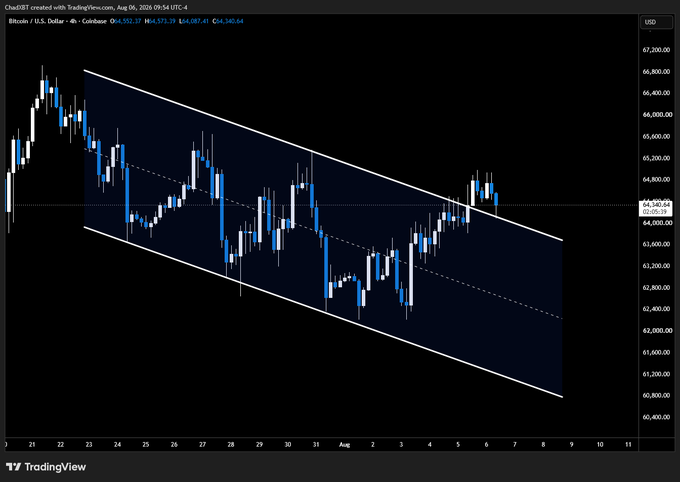
Task: Click the 66,000.00 price axis label
Action: point(656,115)
